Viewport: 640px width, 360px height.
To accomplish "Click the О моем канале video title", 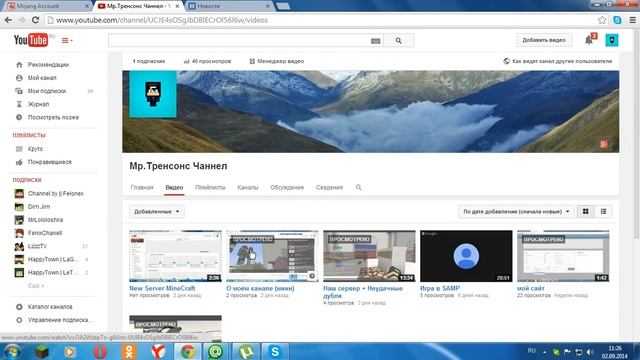I will (x=260, y=288).
